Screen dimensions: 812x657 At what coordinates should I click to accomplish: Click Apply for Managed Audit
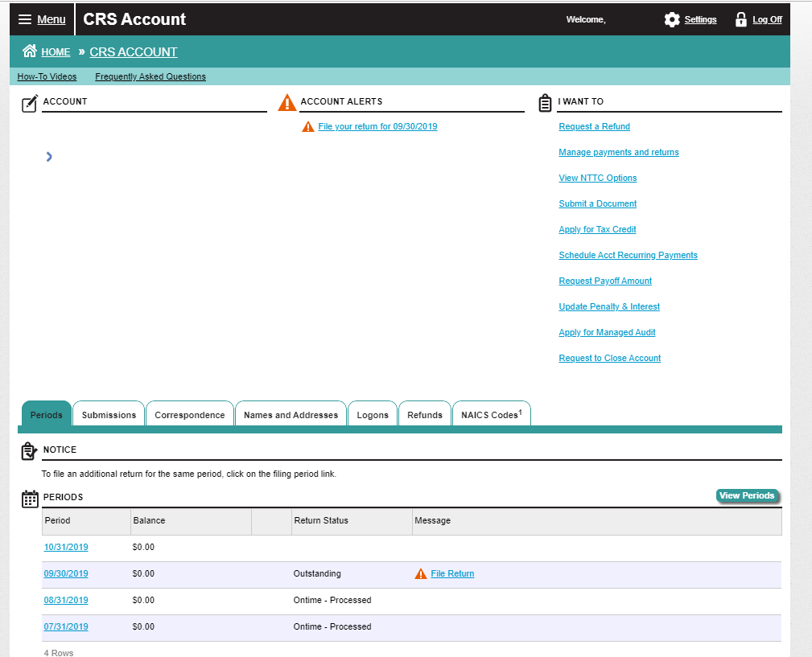coord(607,332)
